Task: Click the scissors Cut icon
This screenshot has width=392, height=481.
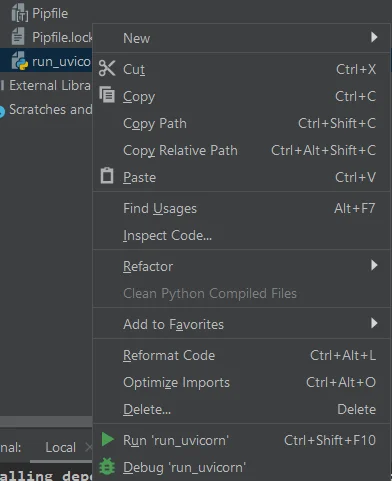Action: [107, 69]
